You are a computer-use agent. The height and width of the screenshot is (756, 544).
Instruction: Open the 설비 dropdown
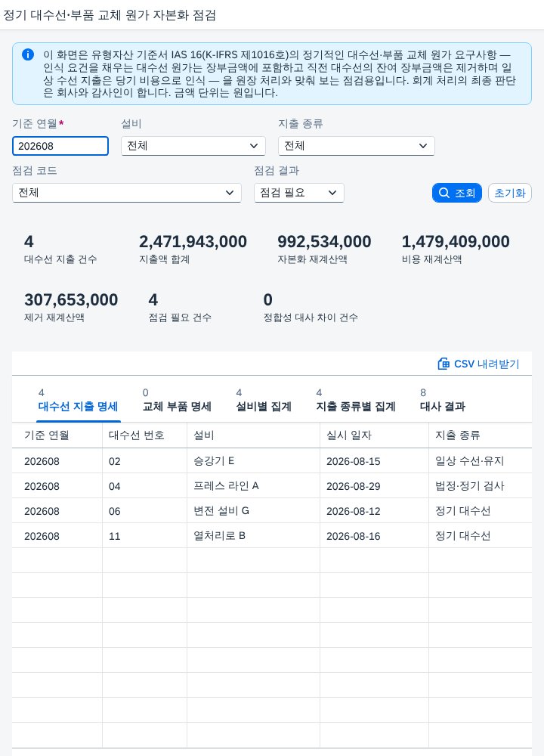[193, 146]
